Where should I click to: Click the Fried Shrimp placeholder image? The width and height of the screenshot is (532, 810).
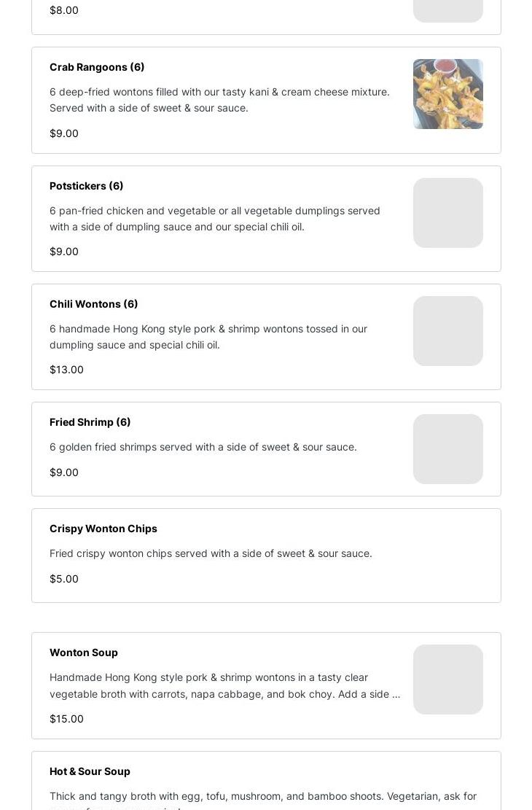click(447, 449)
